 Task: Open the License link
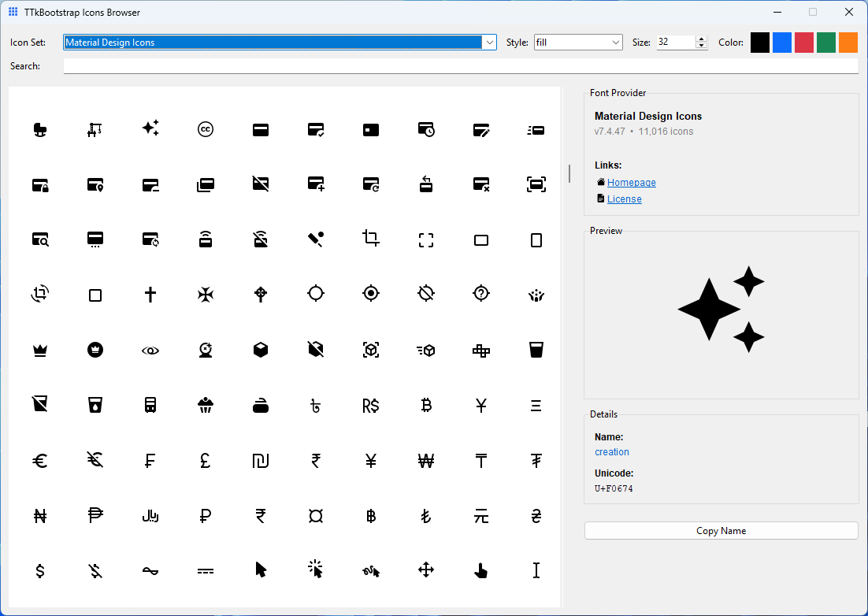[625, 199]
